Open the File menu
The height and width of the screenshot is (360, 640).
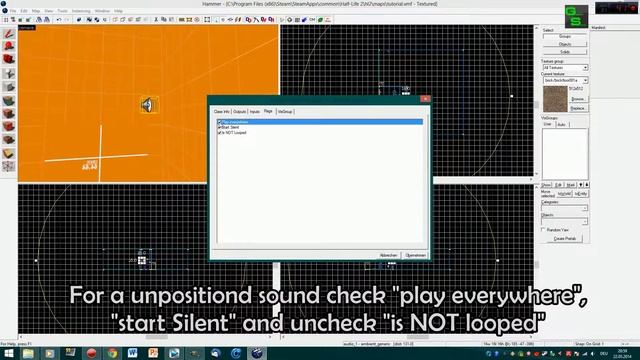(13, 11)
